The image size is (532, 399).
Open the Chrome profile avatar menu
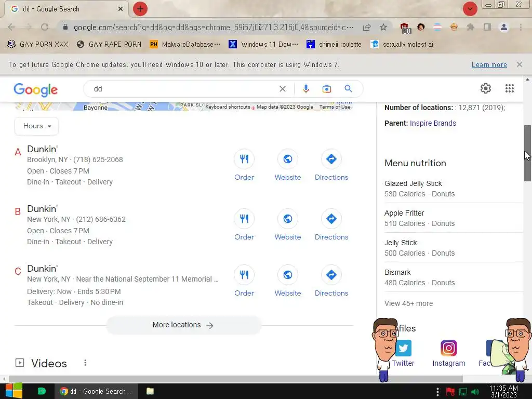coord(504,27)
